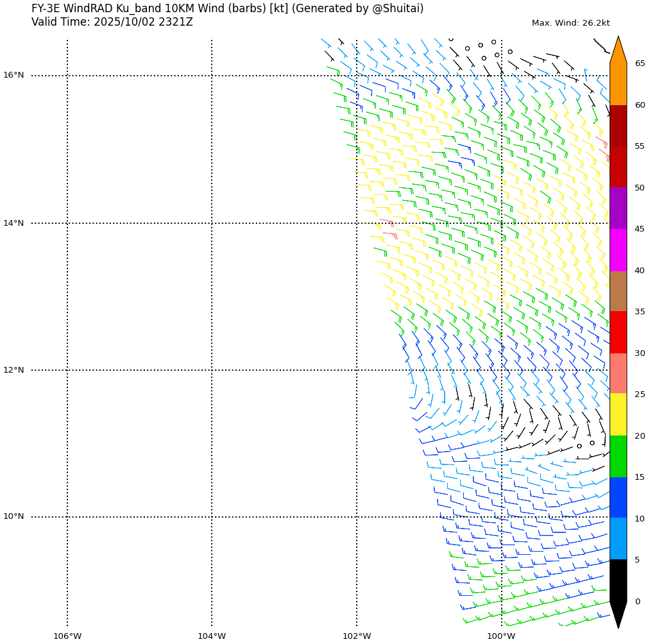Click the 16°N latitude label
This screenshot has width=648, height=644.
point(13,75)
